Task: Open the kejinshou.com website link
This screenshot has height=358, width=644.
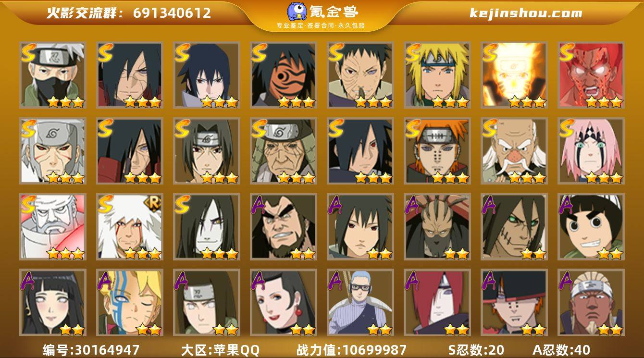Action: (x=526, y=13)
